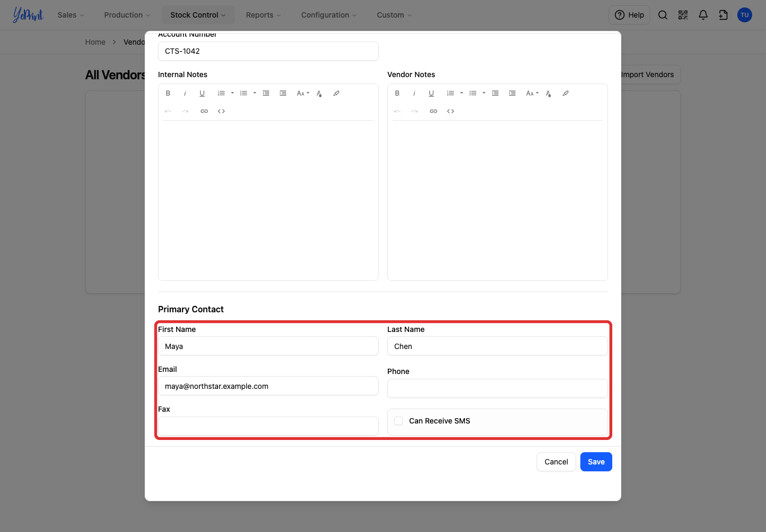Cancel the vendor dialog
The height and width of the screenshot is (532, 766).
tap(556, 462)
